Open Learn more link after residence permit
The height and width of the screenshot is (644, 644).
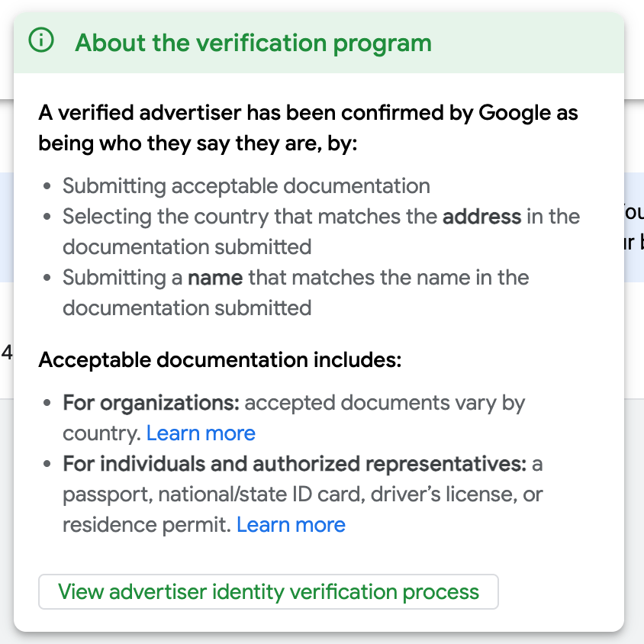click(x=291, y=525)
